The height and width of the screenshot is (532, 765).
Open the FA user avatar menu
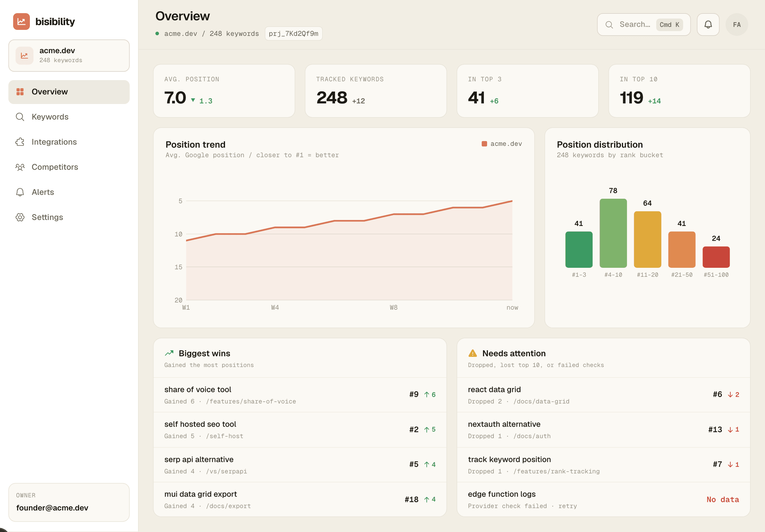click(737, 25)
